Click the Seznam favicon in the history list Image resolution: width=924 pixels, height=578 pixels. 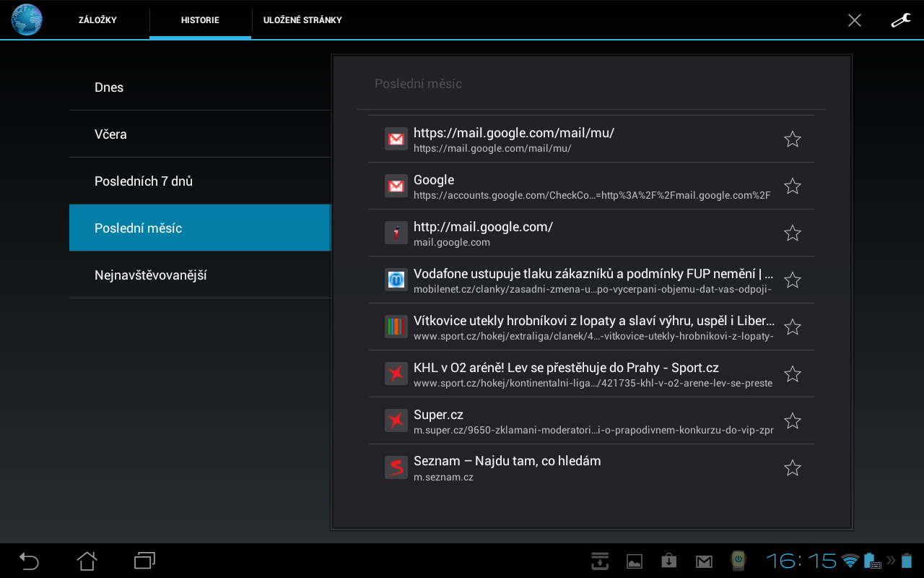pyautogui.click(x=396, y=467)
